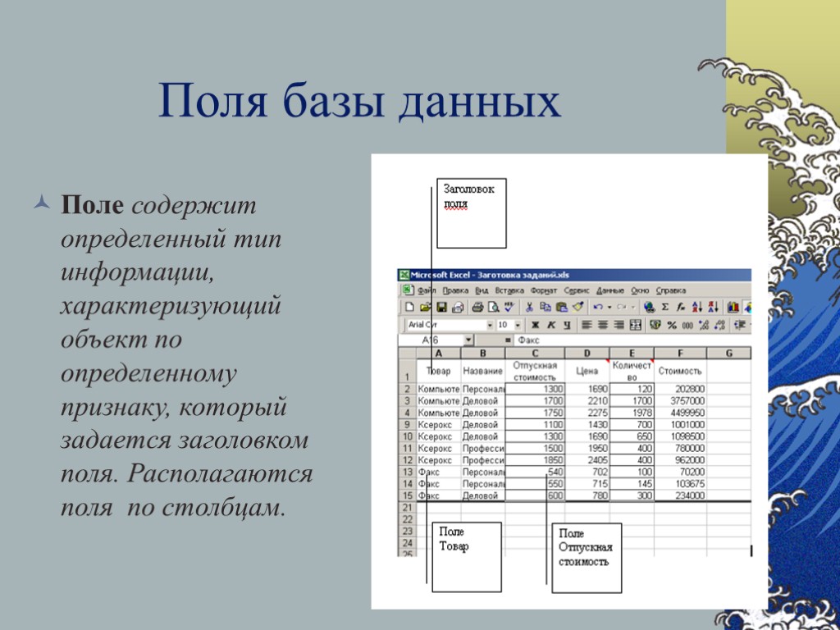
Task: Click the Отпускная стоимость header cell
Action: click(x=535, y=371)
